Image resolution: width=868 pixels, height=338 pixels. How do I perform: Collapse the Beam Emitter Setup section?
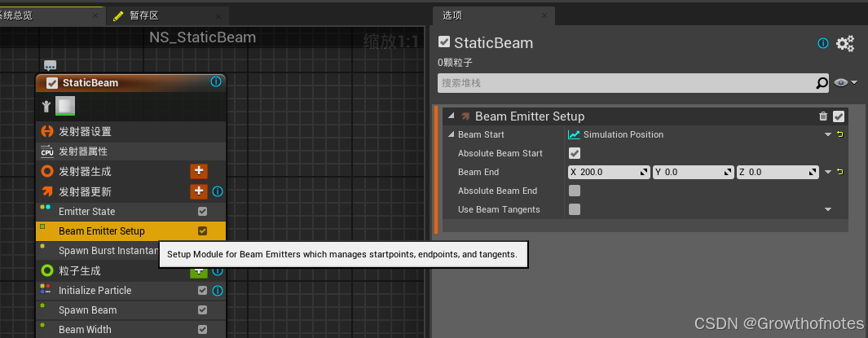coord(451,116)
